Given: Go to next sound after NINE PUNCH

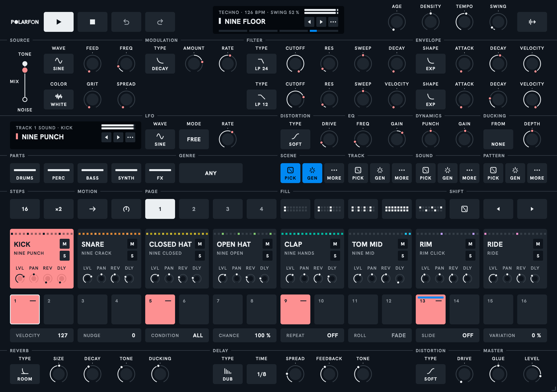Looking at the screenshot, I should tap(118, 137).
